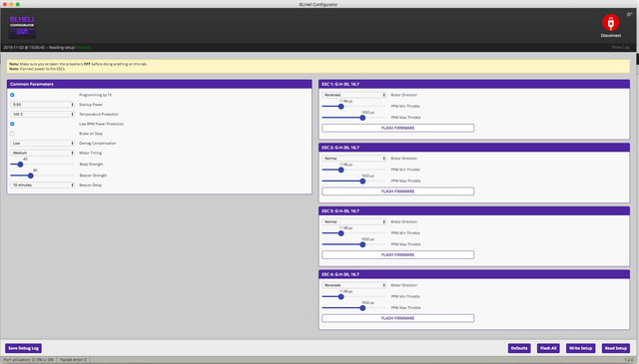Click the Flash All button

(x=548, y=348)
